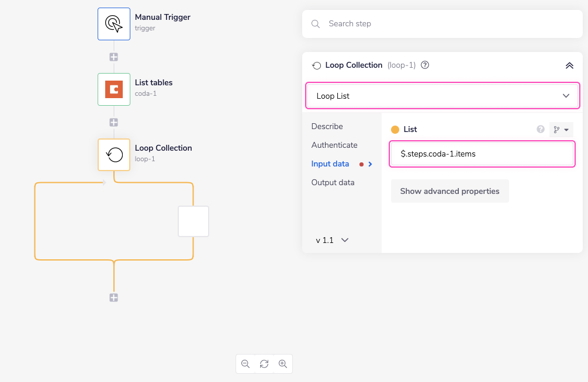Click the zoom in magnifier icon
This screenshot has width=588, height=382.
pos(283,364)
